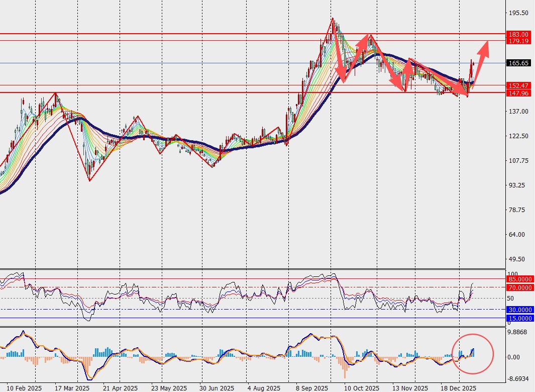Click the 85.0000 overbought level label
This screenshot has width=535, height=392.
point(518,279)
